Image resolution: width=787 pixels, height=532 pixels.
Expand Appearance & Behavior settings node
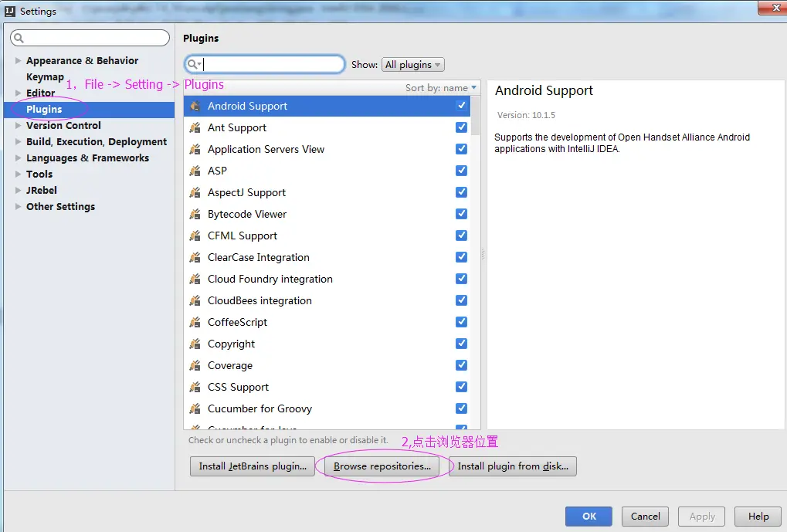[x=18, y=61]
